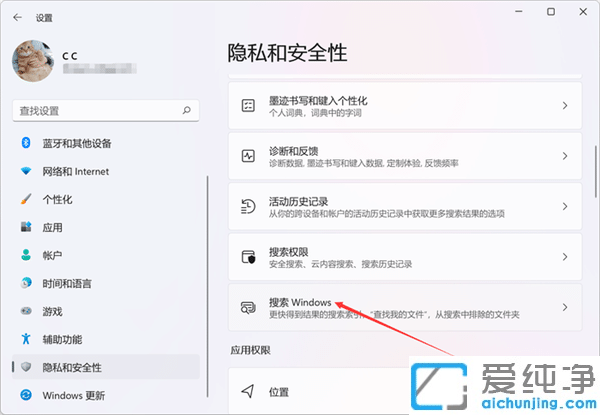Open Windows 更新 page
The image size is (600, 415).
click(106, 395)
